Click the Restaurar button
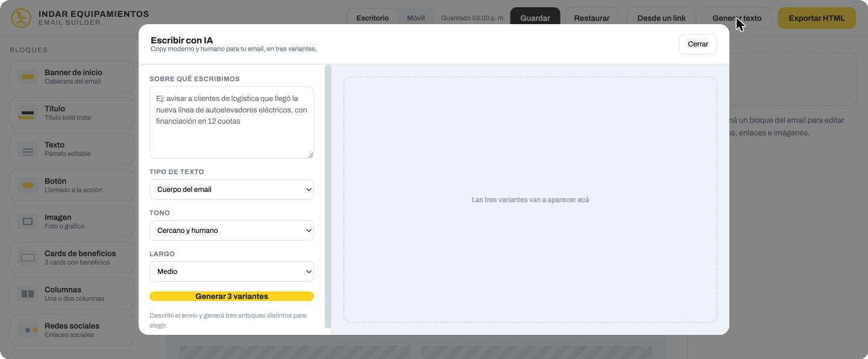Viewport: 868px width, 359px height. point(591,18)
